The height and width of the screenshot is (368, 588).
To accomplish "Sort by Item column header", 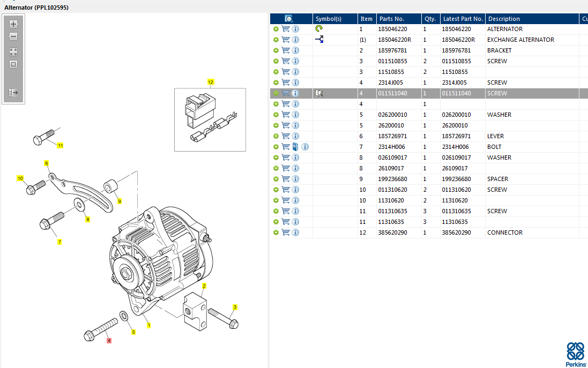I will click(x=367, y=19).
